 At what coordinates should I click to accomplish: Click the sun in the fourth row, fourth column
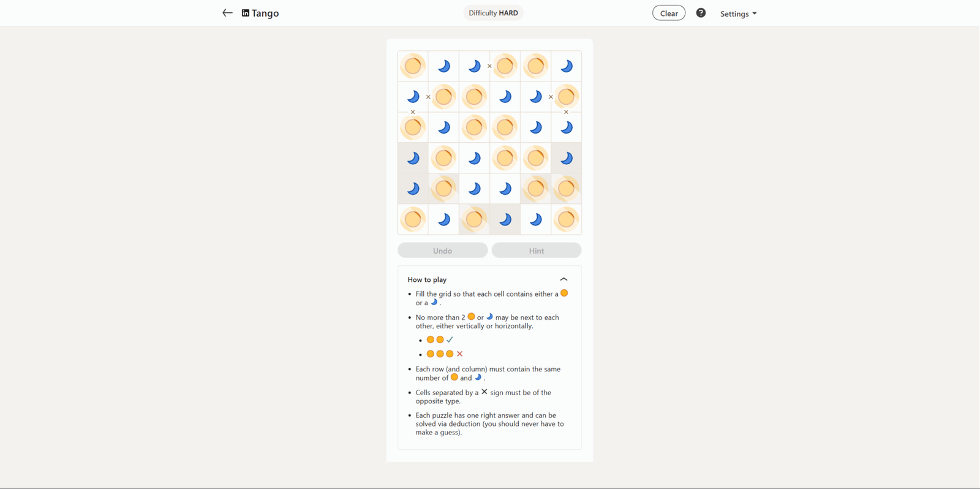[x=505, y=158]
